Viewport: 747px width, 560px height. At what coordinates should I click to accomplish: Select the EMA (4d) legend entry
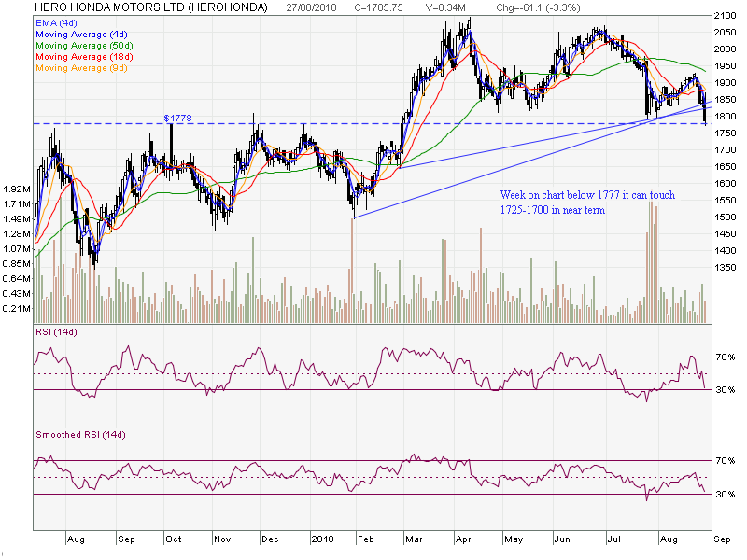pos(56,22)
